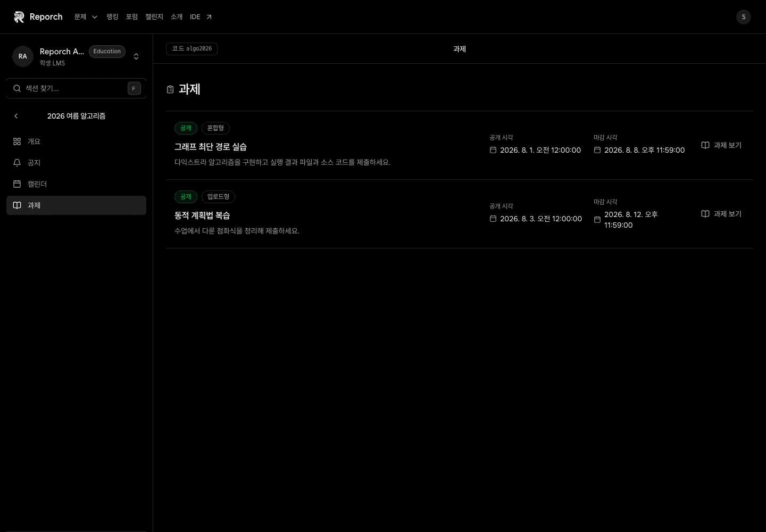
Task: Open the user avatar S menu
Action: tap(744, 17)
